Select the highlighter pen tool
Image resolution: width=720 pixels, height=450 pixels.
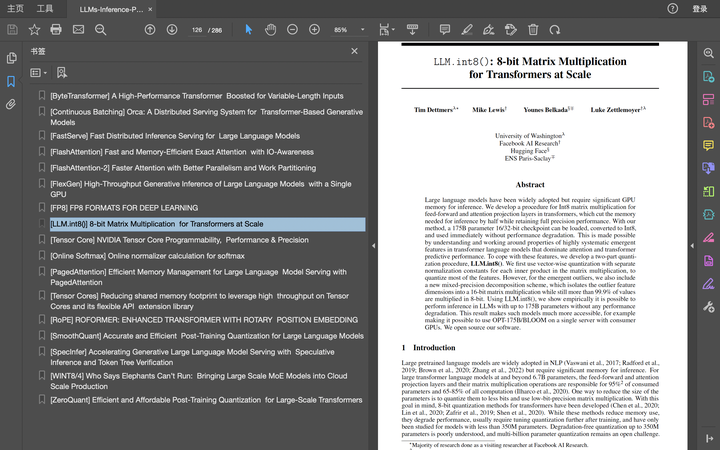tap(467, 29)
